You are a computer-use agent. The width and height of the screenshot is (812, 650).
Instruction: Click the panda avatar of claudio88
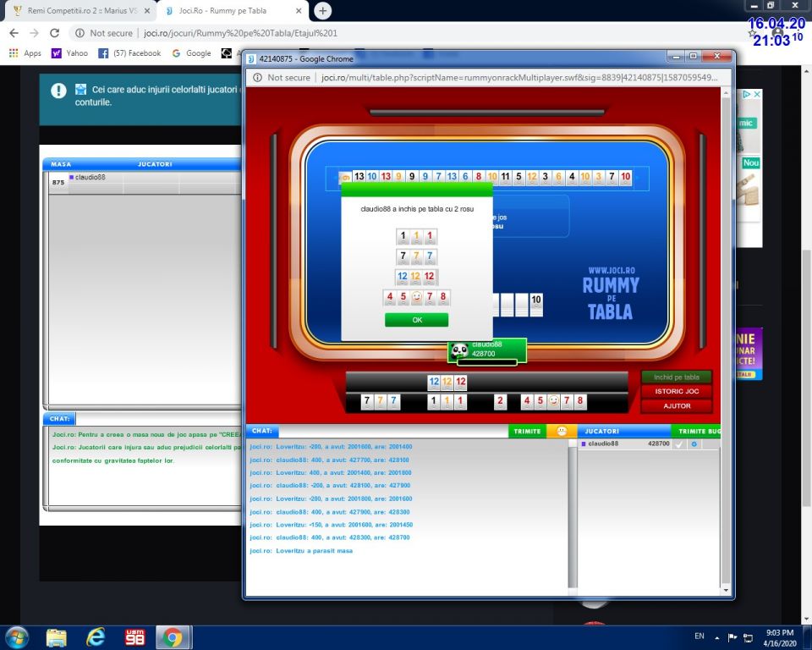click(459, 351)
